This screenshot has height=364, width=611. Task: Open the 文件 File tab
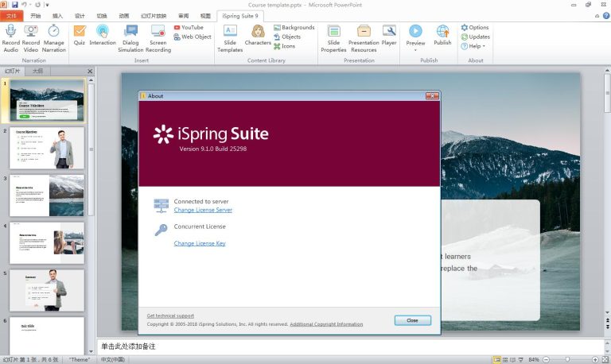pyautogui.click(x=11, y=16)
